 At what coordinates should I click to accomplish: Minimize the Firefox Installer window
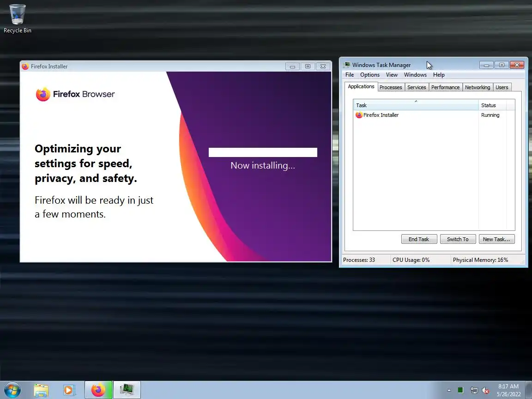[x=292, y=66]
